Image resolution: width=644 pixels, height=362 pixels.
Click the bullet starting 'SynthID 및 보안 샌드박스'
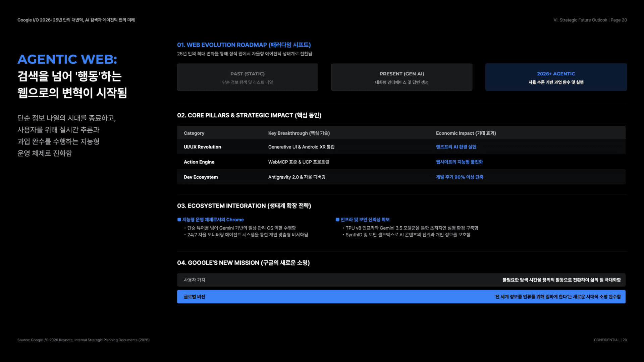pyautogui.click(x=408, y=235)
